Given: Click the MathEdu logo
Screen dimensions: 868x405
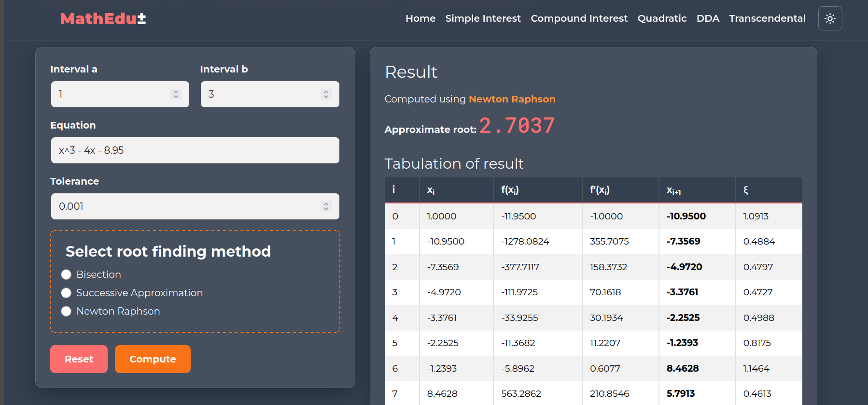Looking at the screenshot, I should tap(103, 18).
